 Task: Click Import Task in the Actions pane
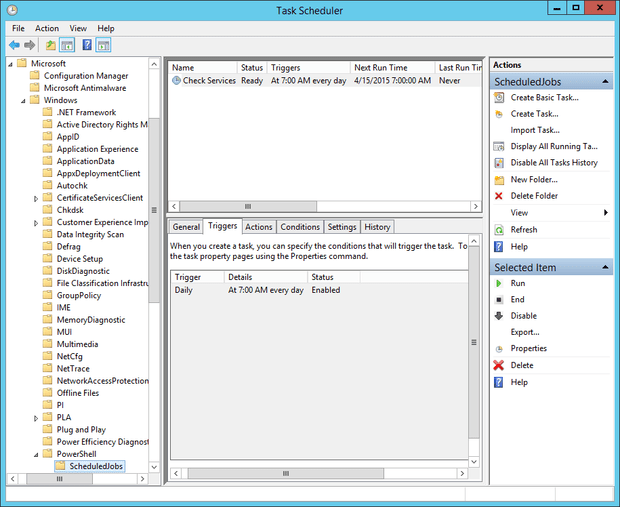[x=534, y=130]
